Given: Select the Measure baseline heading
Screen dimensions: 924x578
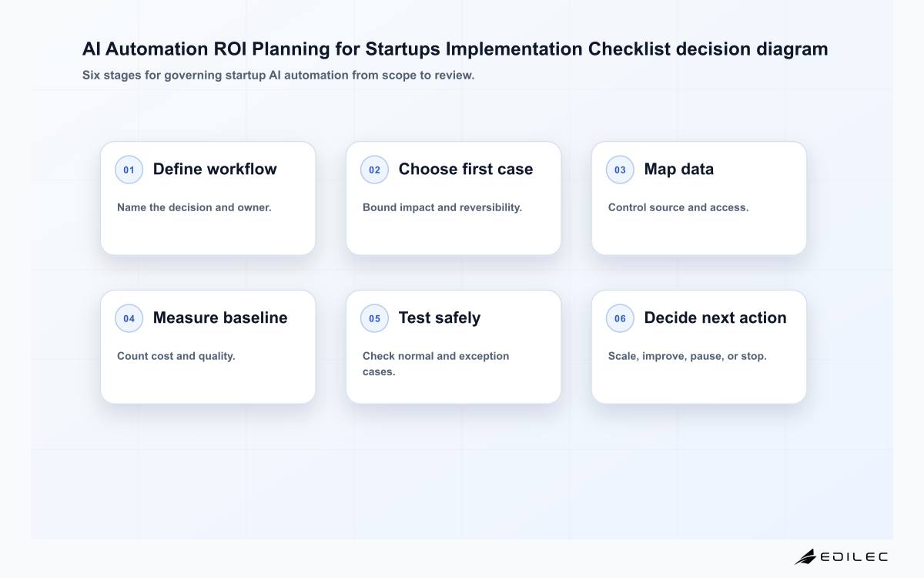Looking at the screenshot, I should (220, 318).
